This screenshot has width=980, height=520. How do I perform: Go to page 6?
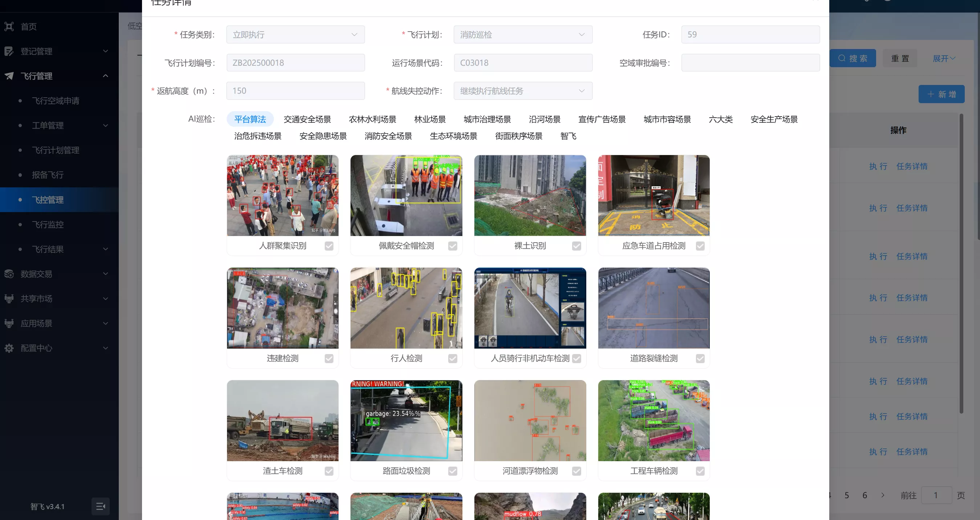(x=865, y=495)
